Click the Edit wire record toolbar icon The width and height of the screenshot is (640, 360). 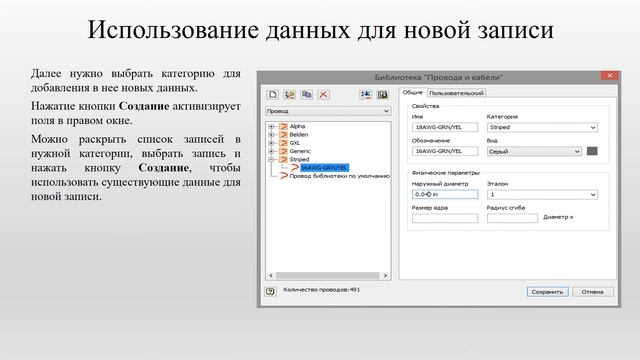290,95
